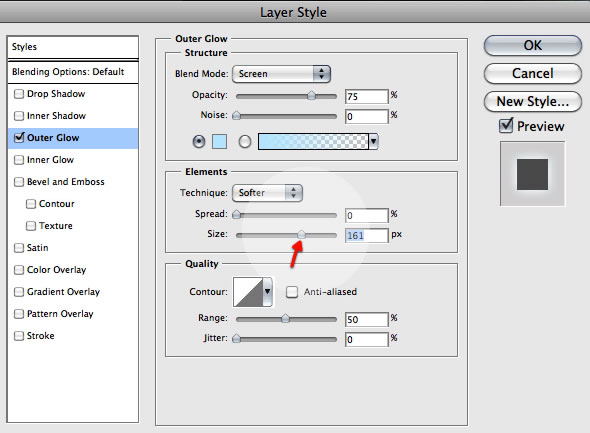
Task: Click the Size slider handle
Action: [301, 235]
